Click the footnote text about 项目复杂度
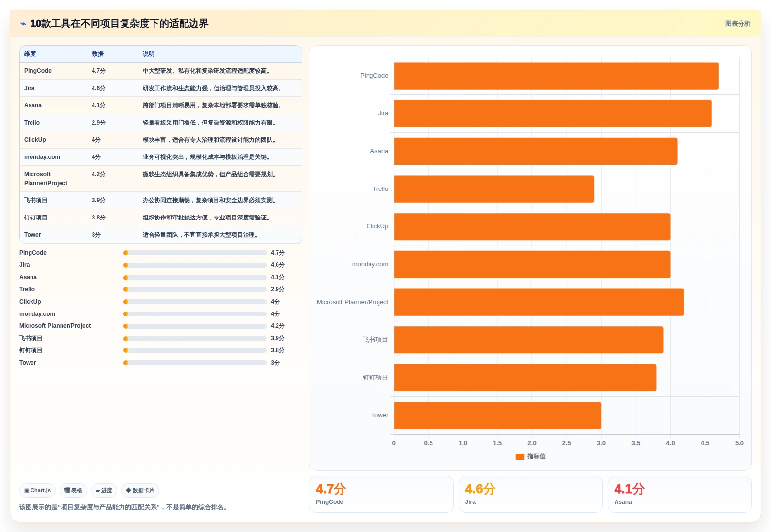The width and height of the screenshot is (771, 532). pos(124,507)
